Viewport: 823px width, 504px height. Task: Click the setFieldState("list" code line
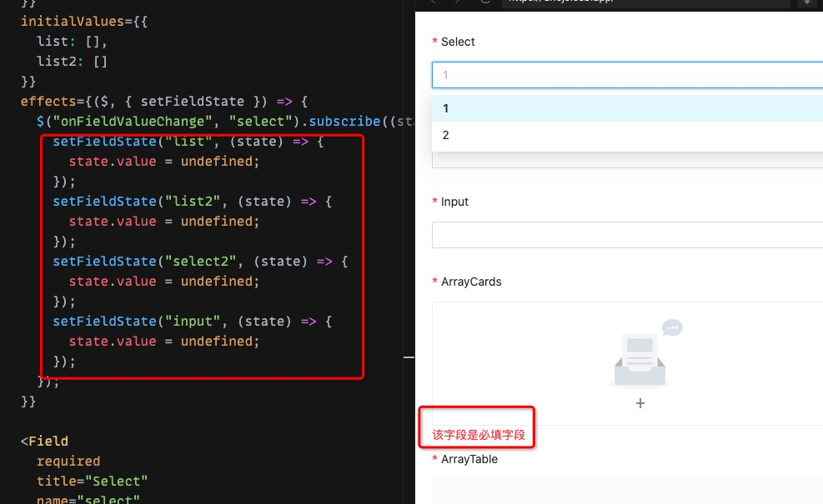[188, 142]
